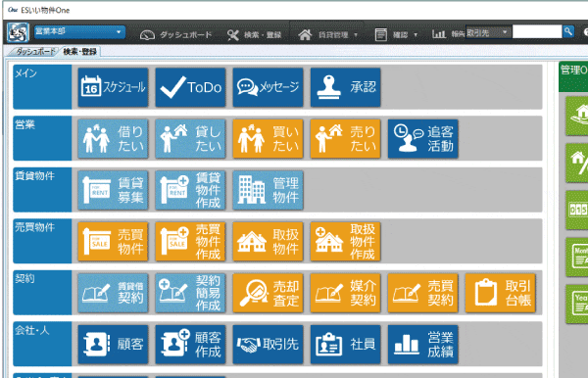Viewport: 588px width, 378px height.
Task: Expand the 営業本部 department dropdown
Action: [79, 32]
